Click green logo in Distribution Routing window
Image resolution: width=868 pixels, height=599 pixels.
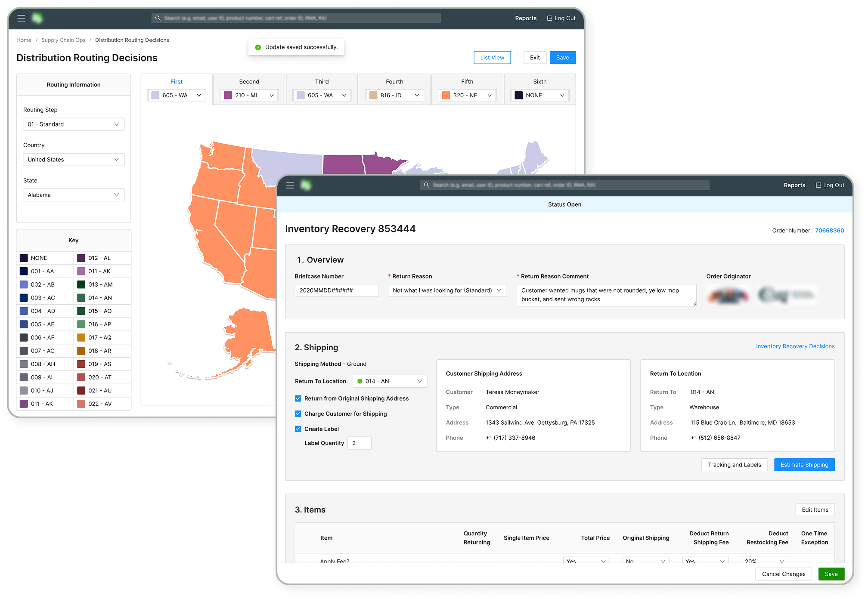(37, 18)
